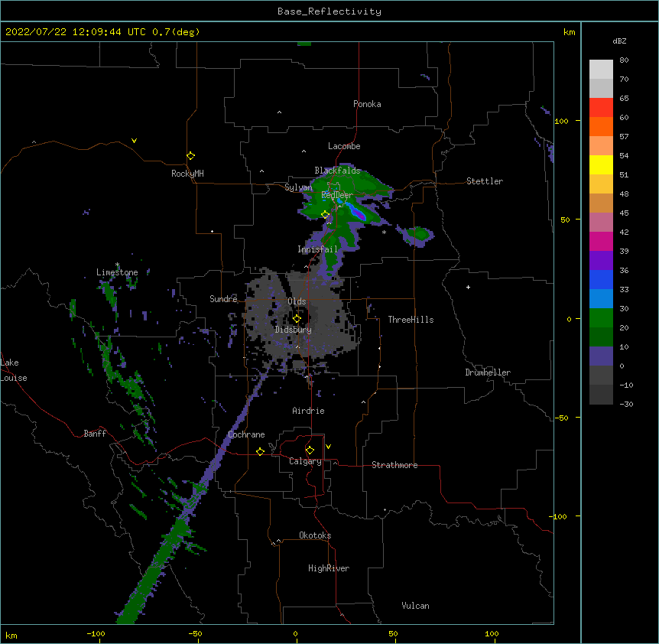Click the Airdrie city label
659x644 pixels.
click(x=308, y=411)
